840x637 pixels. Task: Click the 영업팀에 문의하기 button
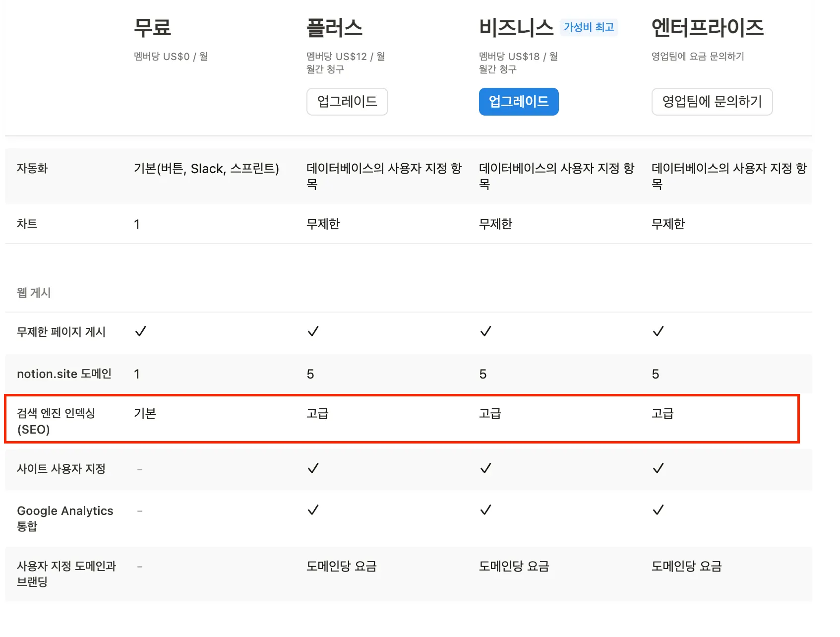pyautogui.click(x=712, y=102)
